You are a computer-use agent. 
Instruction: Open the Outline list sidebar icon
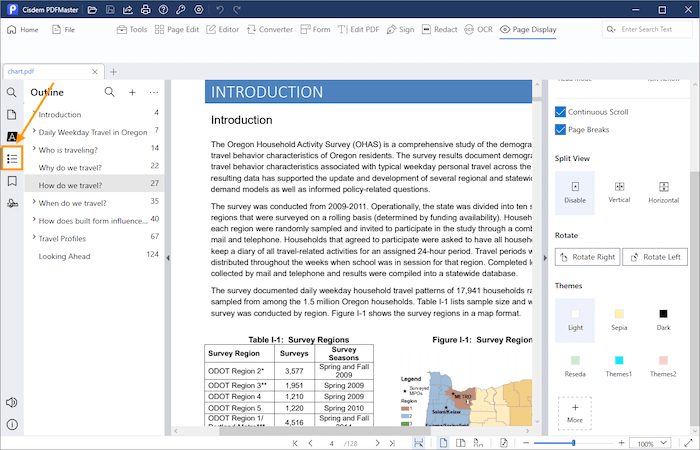tap(12, 158)
